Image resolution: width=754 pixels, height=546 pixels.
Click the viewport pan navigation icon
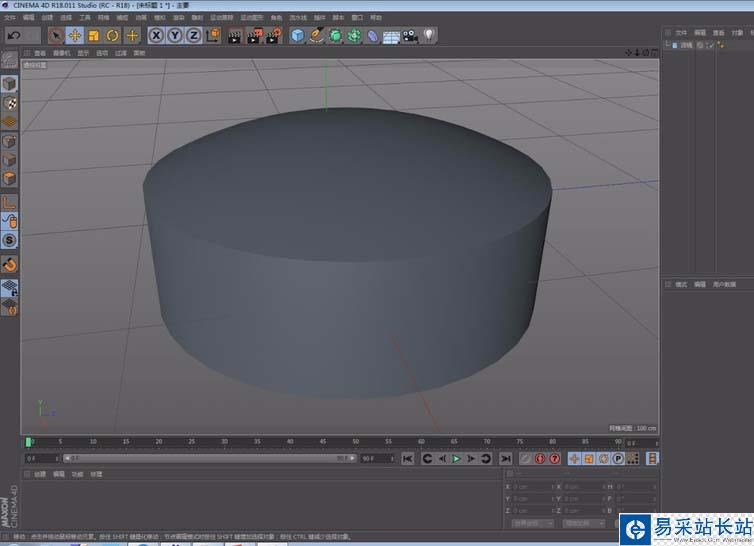[629, 53]
